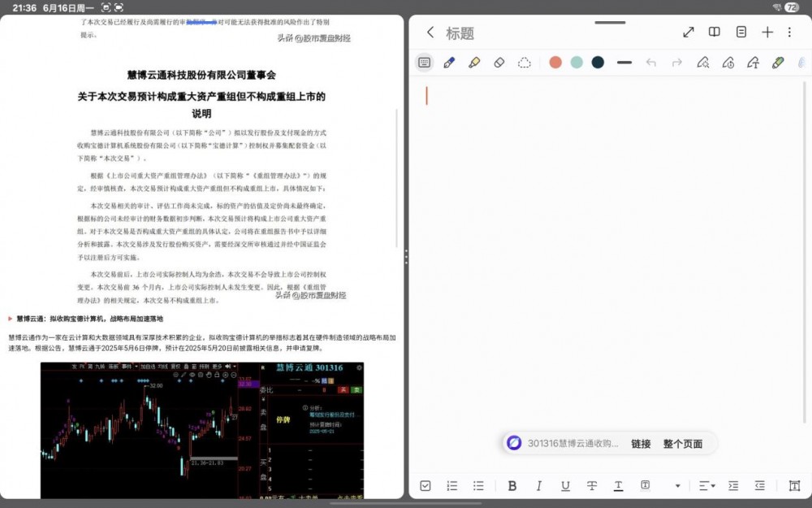Click the article page scrollbar

[x=397, y=178]
